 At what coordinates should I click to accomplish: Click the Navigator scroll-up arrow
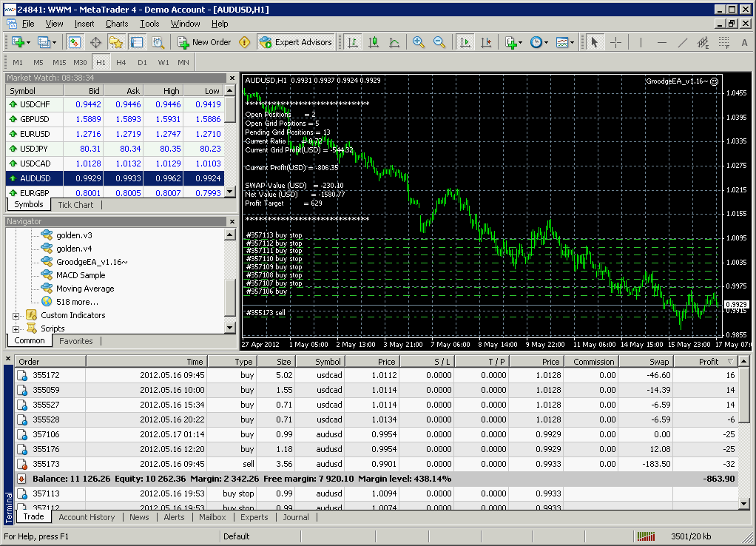pyautogui.click(x=230, y=235)
